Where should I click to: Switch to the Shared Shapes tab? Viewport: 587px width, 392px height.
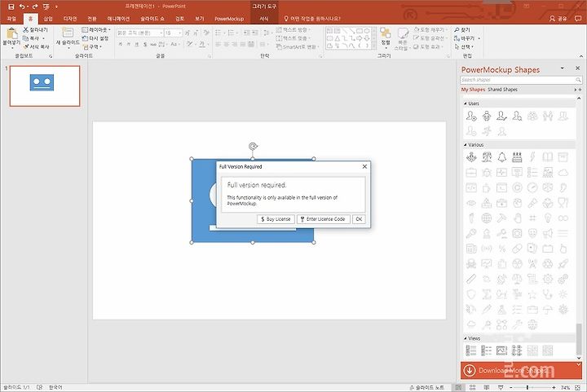(502, 90)
